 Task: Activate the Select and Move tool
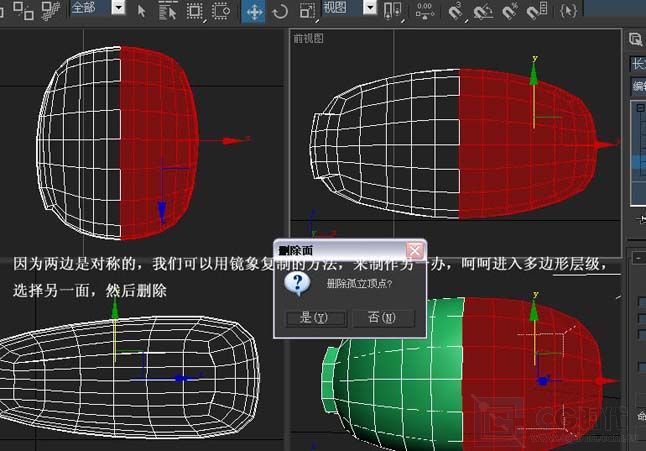pyautogui.click(x=253, y=11)
